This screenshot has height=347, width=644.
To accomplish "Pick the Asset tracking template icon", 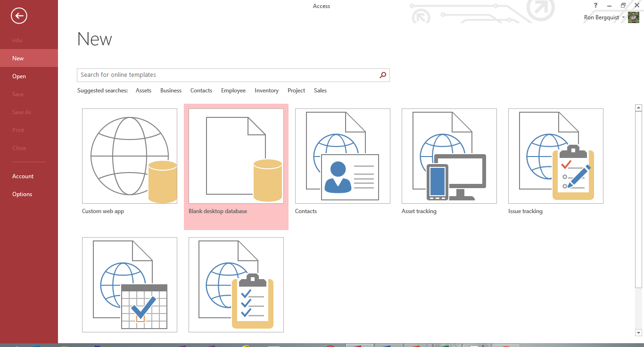I will pos(449,156).
